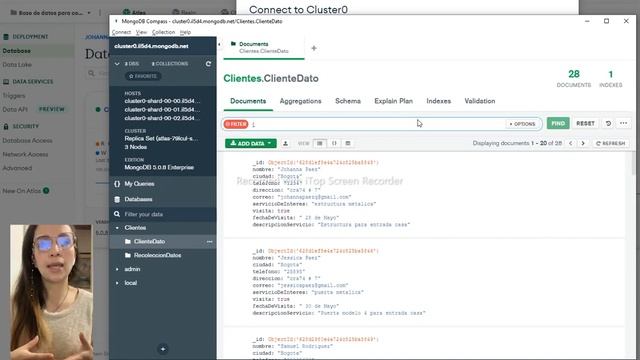Go to next page of documents

(x=583, y=143)
